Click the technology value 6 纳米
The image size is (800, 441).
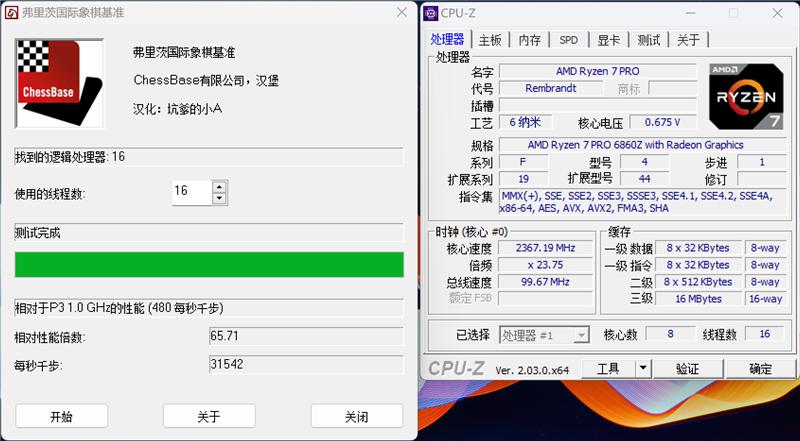click(x=525, y=122)
